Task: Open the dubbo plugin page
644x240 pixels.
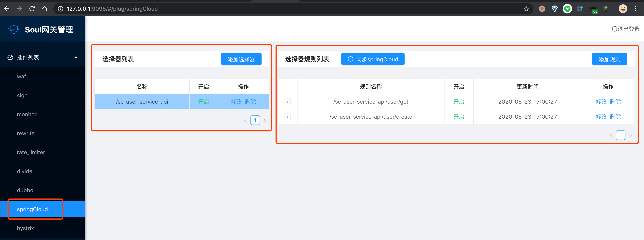Action: 25,190
